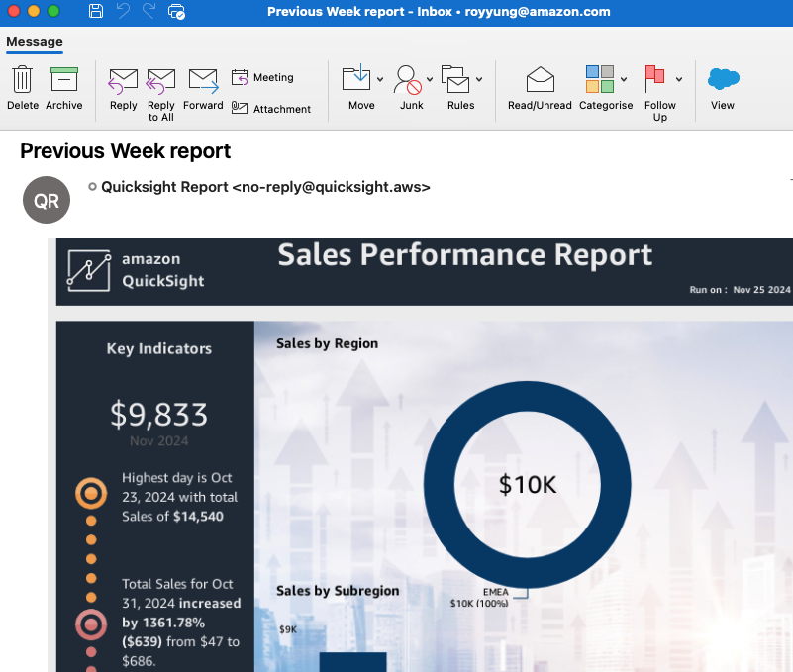
Task: Click the sender presence status circle
Action: (x=92, y=187)
